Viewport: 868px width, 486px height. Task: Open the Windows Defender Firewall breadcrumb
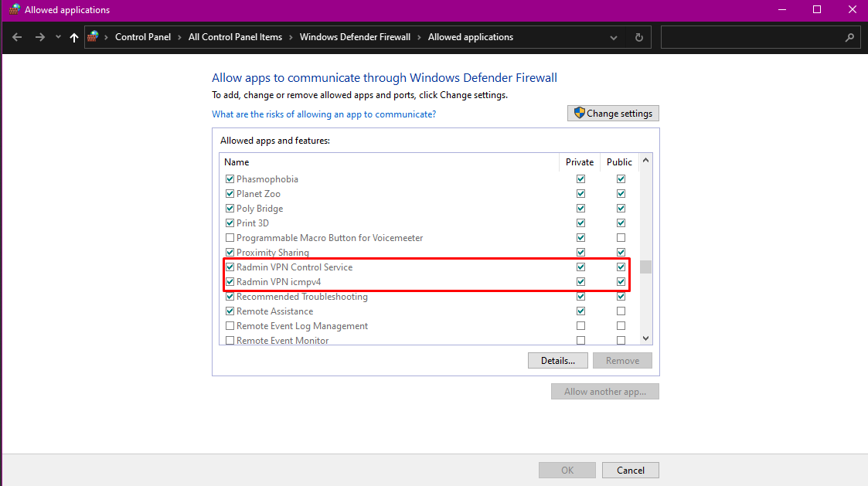point(355,37)
